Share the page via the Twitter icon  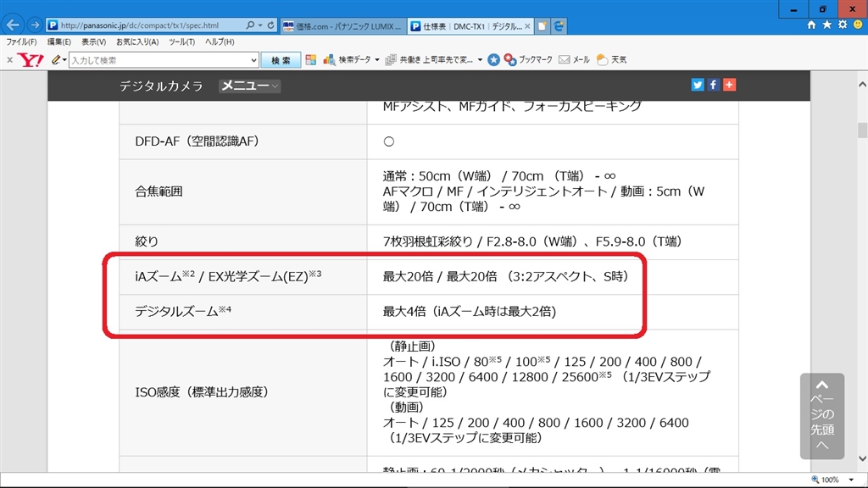pyautogui.click(x=698, y=85)
